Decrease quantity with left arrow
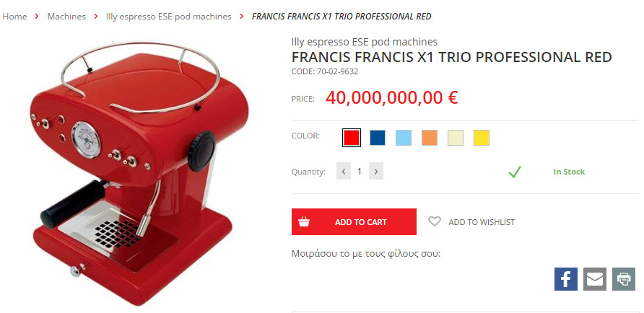 344,171
